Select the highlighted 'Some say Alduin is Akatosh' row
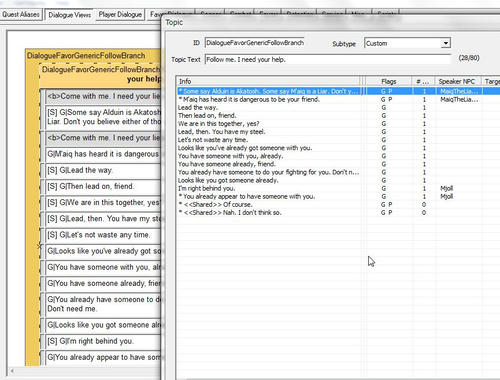 (x=338, y=91)
